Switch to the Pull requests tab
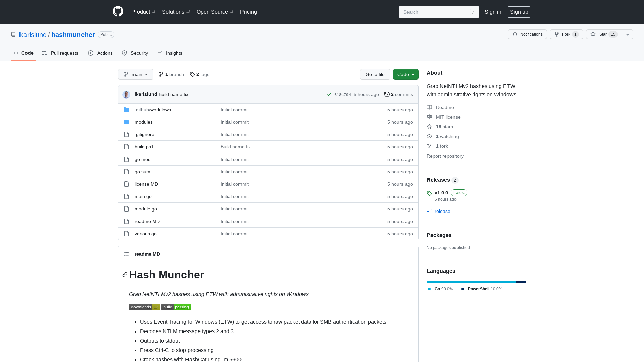Image resolution: width=644 pixels, height=362 pixels. pyautogui.click(x=60, y=53)
